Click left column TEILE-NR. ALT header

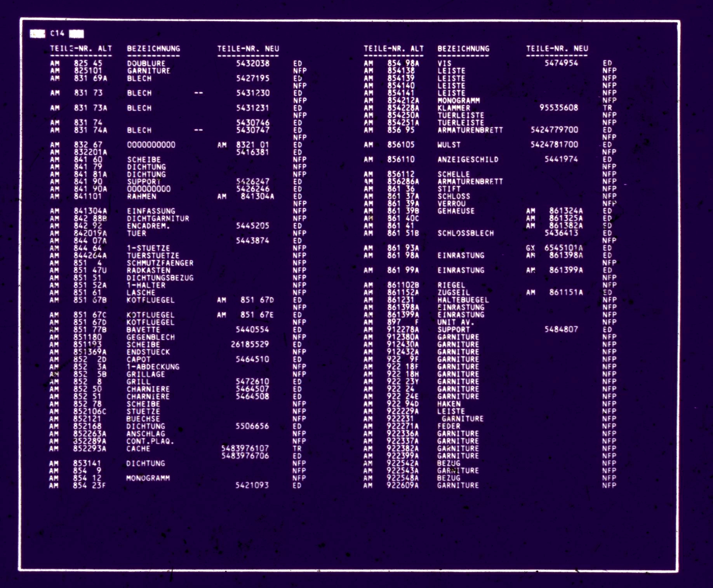(81, 49)
